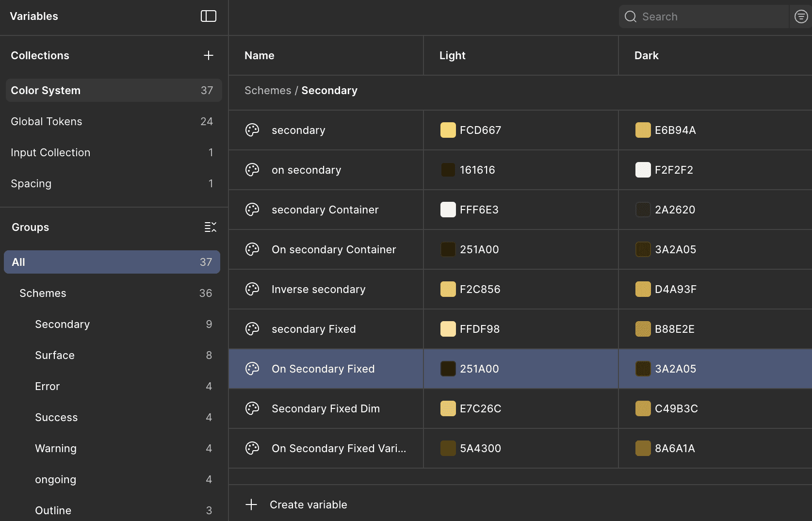Image resolution: width=812 pixels, height=521 pixels.
Task: Select the Global Tokens collection
Action: coord(47,121)
